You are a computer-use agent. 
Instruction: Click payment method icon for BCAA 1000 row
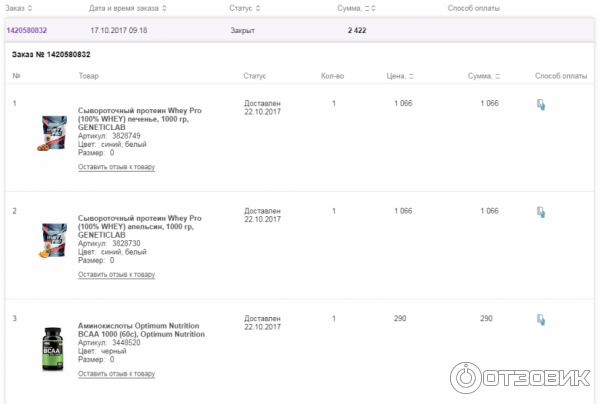540,320
